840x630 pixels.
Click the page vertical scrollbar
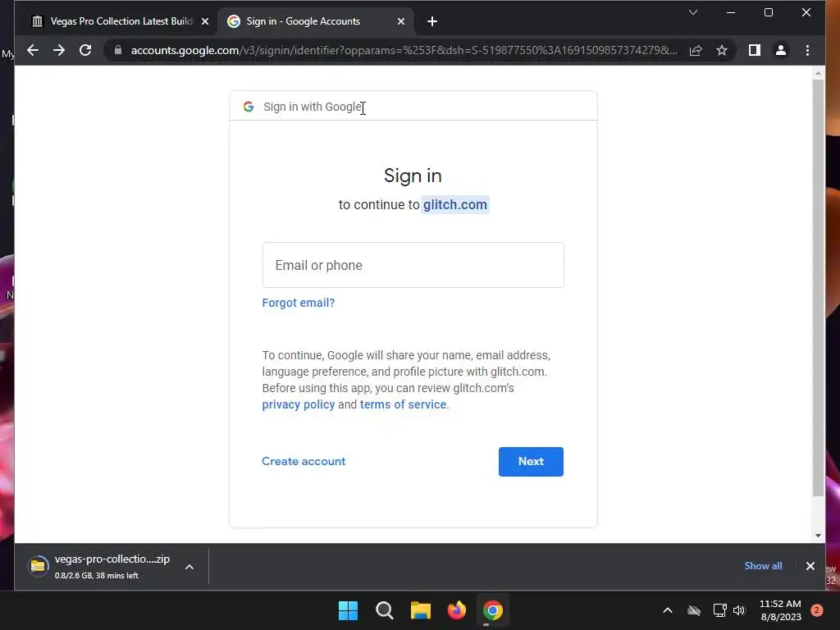click(818, 288)
